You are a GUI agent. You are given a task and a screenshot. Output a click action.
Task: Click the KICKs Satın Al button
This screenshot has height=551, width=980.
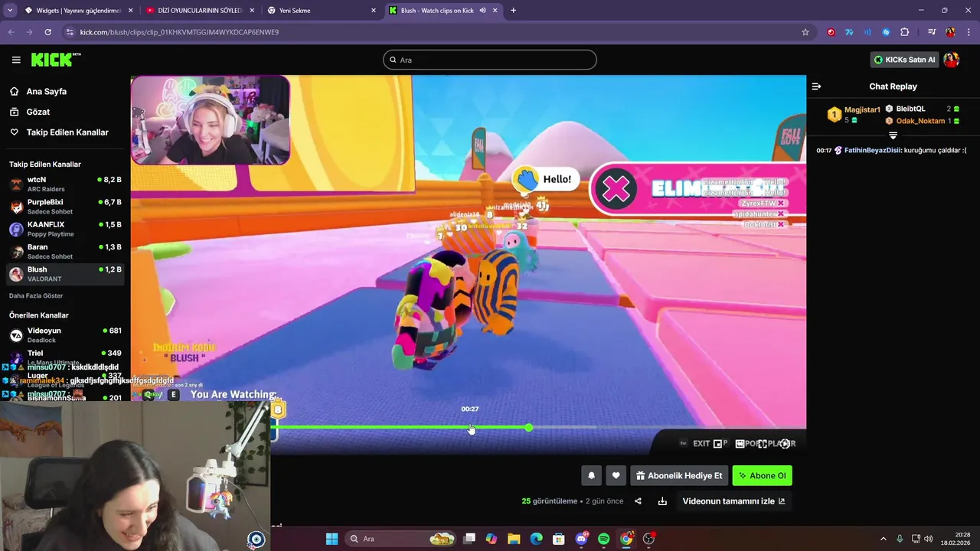click(x=903, y=60)
